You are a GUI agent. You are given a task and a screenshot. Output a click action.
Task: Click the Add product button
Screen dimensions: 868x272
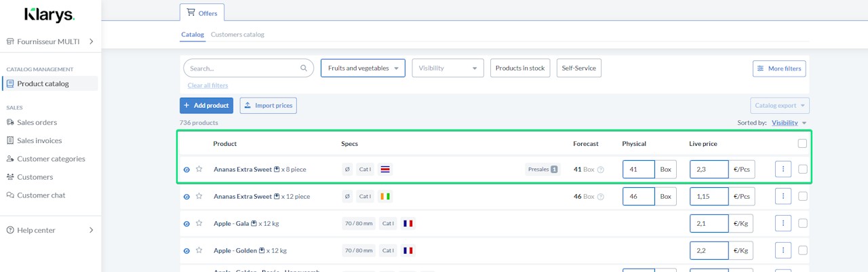206,106
